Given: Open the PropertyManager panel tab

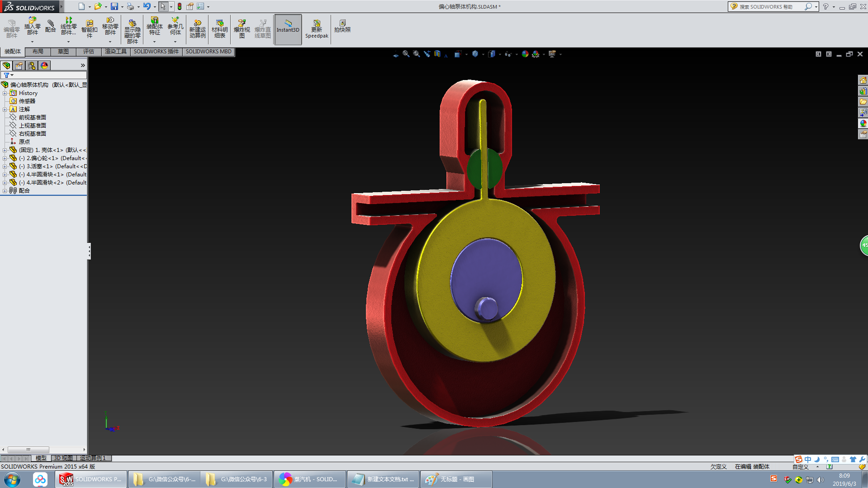Looking at the screenshot, I should pyautogui.click(x=19, y=66).
